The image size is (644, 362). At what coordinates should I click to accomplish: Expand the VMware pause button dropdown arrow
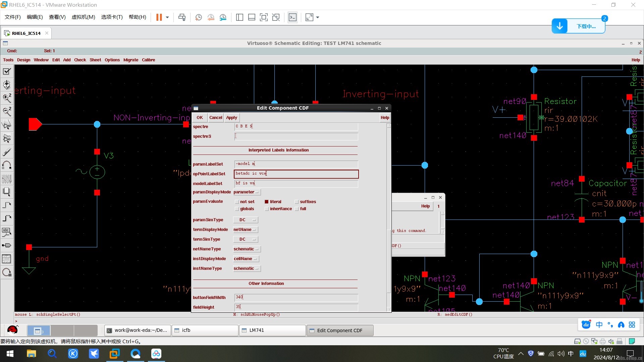(x=167, y=17)
